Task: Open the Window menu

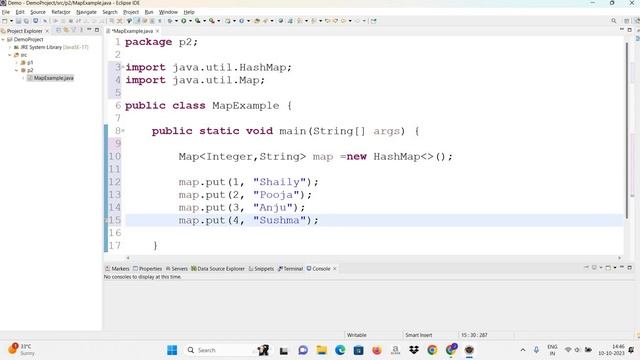Action: tap(168, 12)
